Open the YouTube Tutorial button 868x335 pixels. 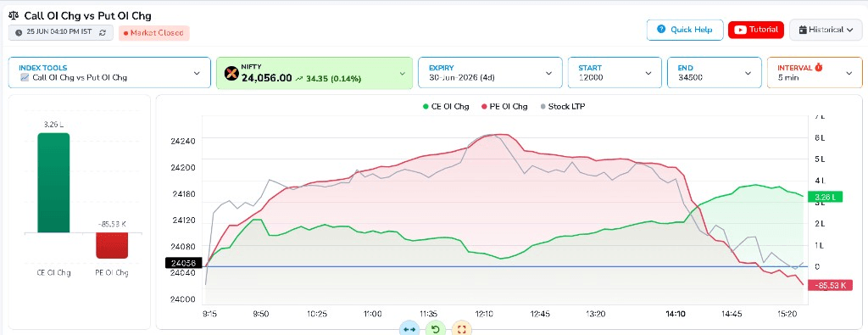[755, 30]
